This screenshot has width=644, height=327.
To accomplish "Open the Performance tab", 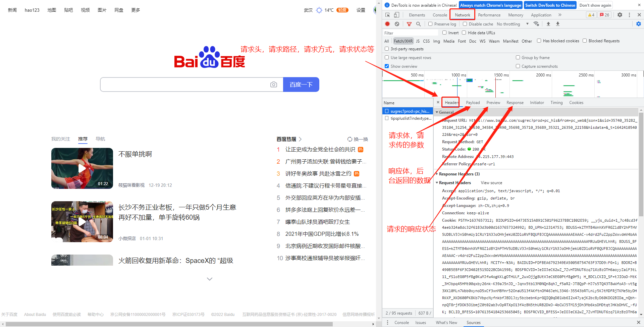I will 489,15.
